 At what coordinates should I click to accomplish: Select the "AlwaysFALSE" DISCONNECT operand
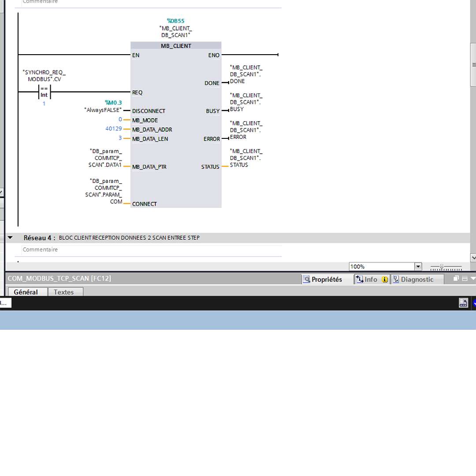pyautogui.click(x=103, y=110)
